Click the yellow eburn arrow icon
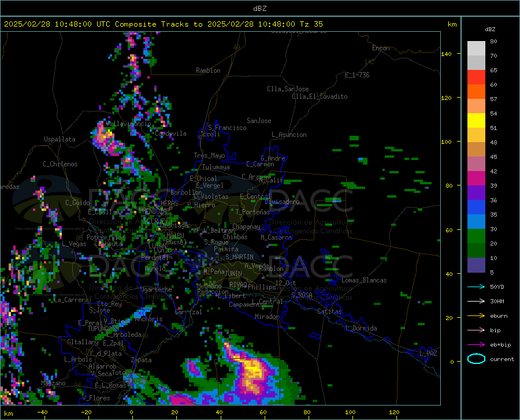This screenshot has width=520, height=420. tap(476, 316)
